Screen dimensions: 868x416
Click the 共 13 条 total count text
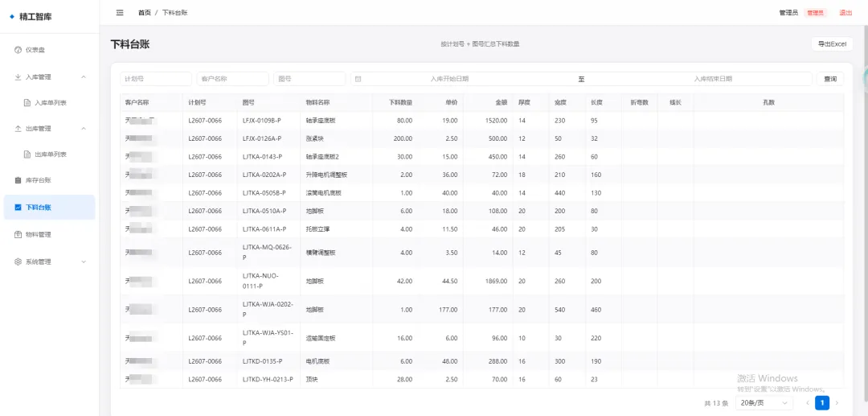(x=716, y=403)
